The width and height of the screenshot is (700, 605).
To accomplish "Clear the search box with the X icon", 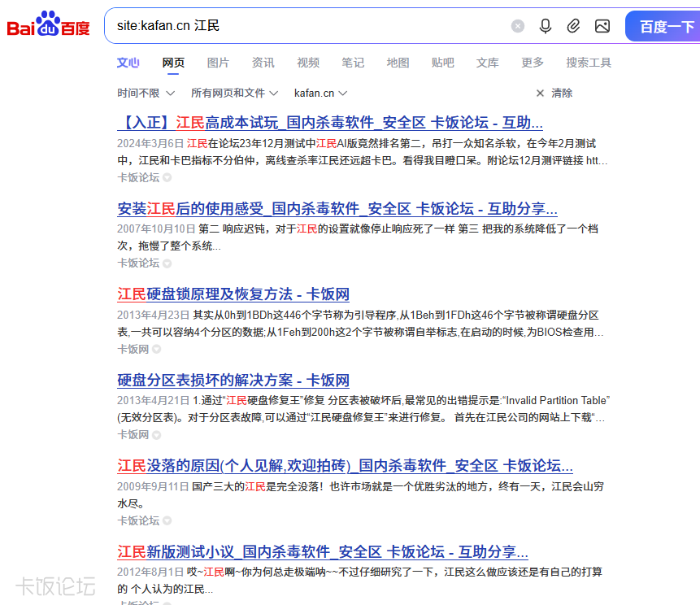I will point(517,26).
